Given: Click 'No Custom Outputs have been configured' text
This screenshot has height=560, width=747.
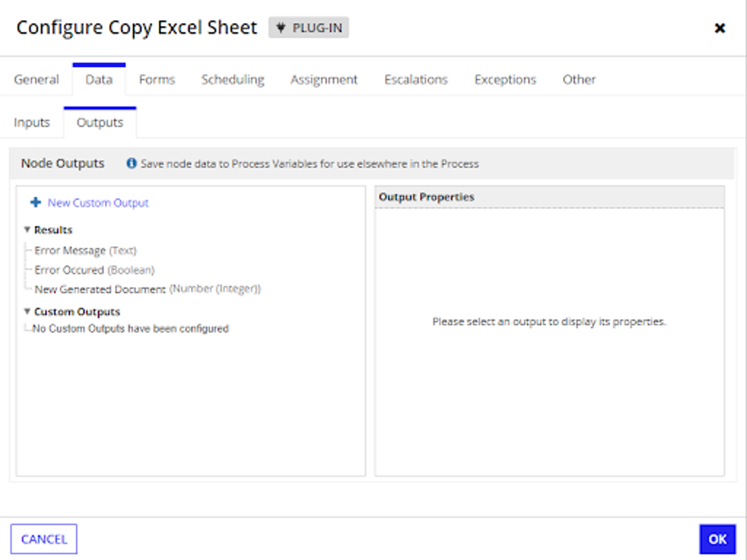Looking at the screenshot, I should click(x=130, y=328).
